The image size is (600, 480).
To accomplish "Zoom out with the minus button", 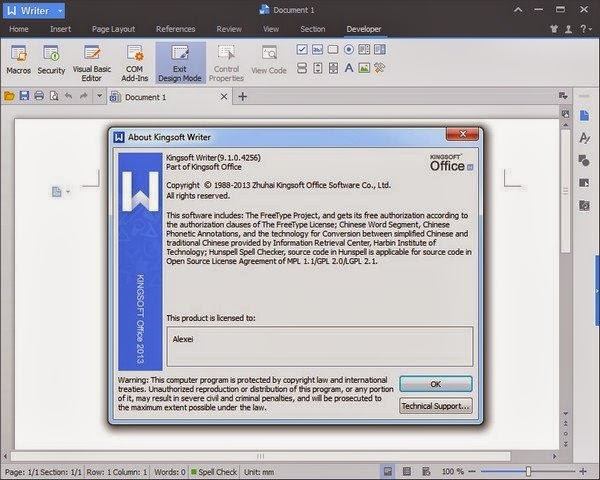I will click(x=472, y=472).
